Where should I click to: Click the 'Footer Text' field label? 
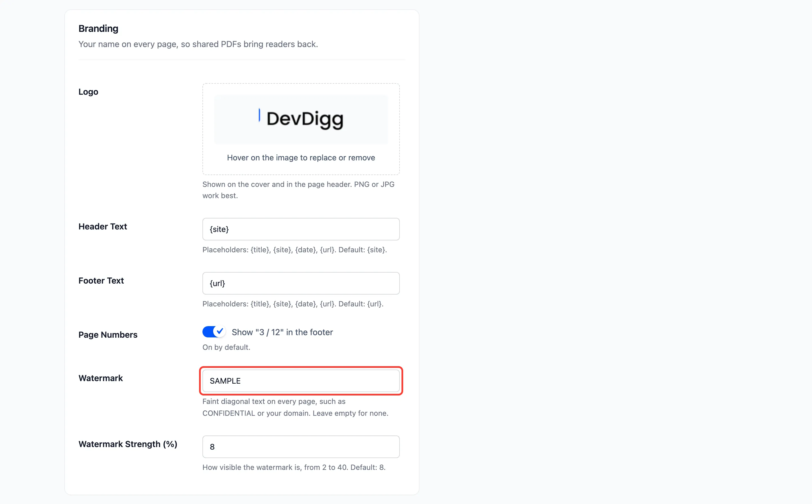pyautogui.click(x=101, y=280)
